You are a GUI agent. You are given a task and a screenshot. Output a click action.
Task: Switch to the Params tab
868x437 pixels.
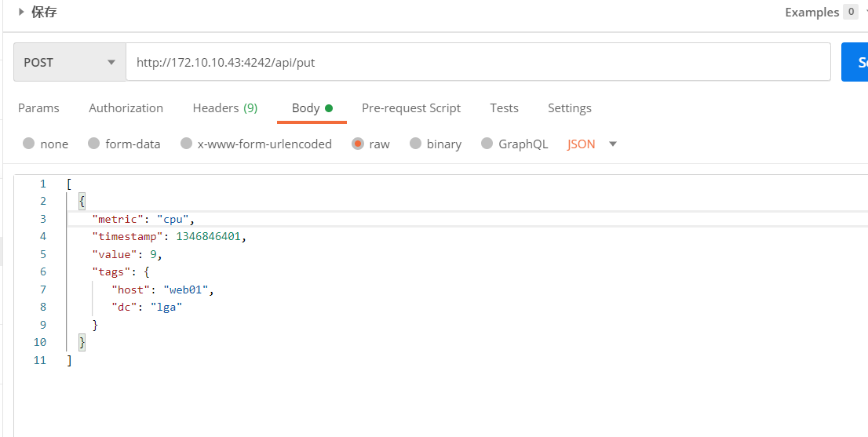tap(38, 107)
